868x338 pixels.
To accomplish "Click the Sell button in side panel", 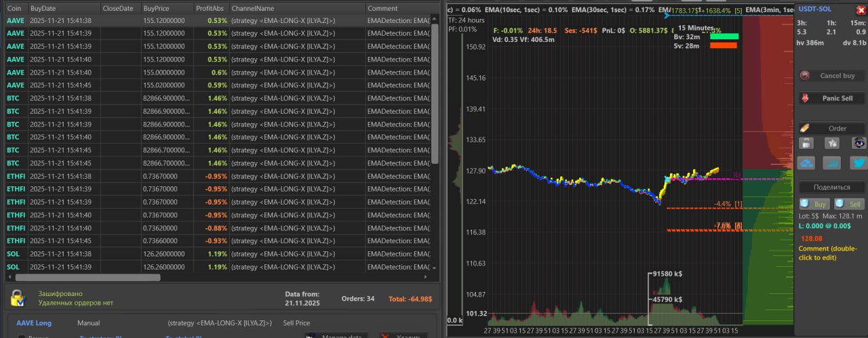I will (849, 204).
